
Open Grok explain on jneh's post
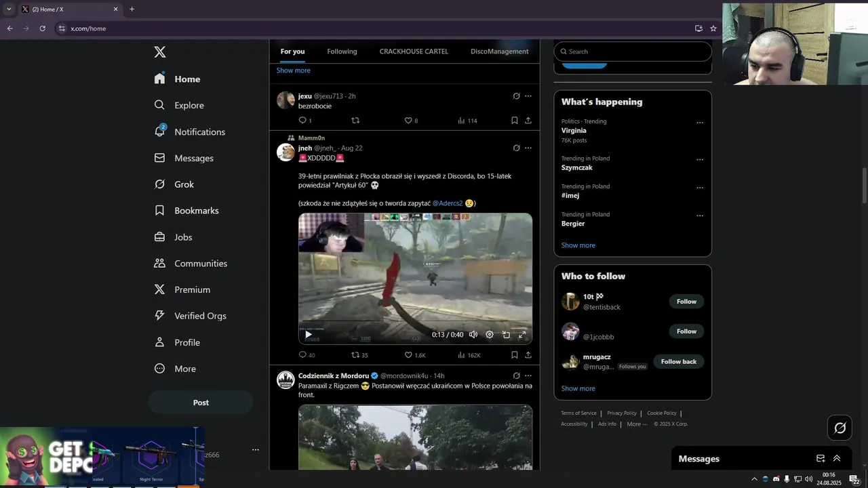tap(516, 148)
